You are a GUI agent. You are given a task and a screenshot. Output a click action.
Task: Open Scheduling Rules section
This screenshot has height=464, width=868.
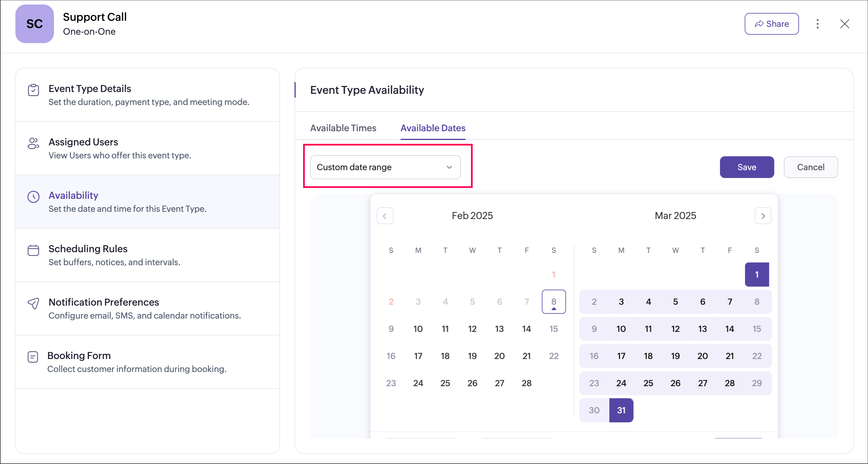(x=88, y=249)
